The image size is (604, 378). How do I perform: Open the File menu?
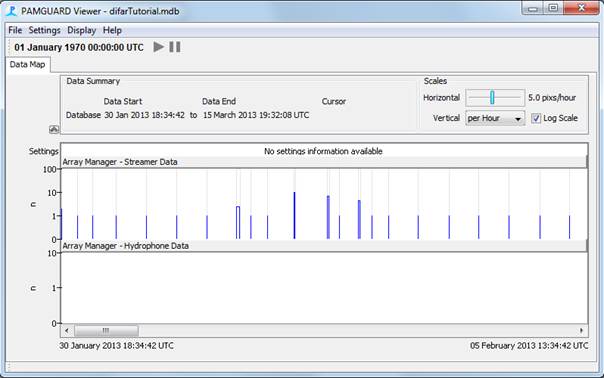[15, 30]
